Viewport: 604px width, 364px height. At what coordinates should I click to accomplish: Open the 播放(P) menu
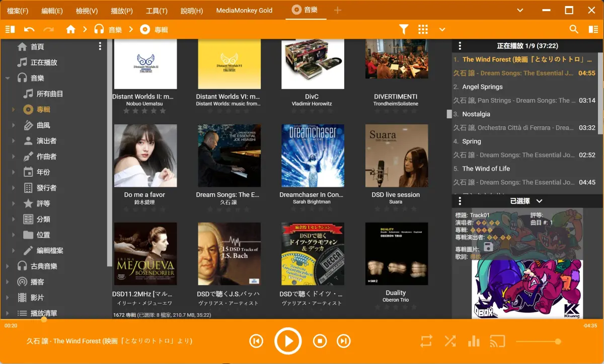coord(122,11)
